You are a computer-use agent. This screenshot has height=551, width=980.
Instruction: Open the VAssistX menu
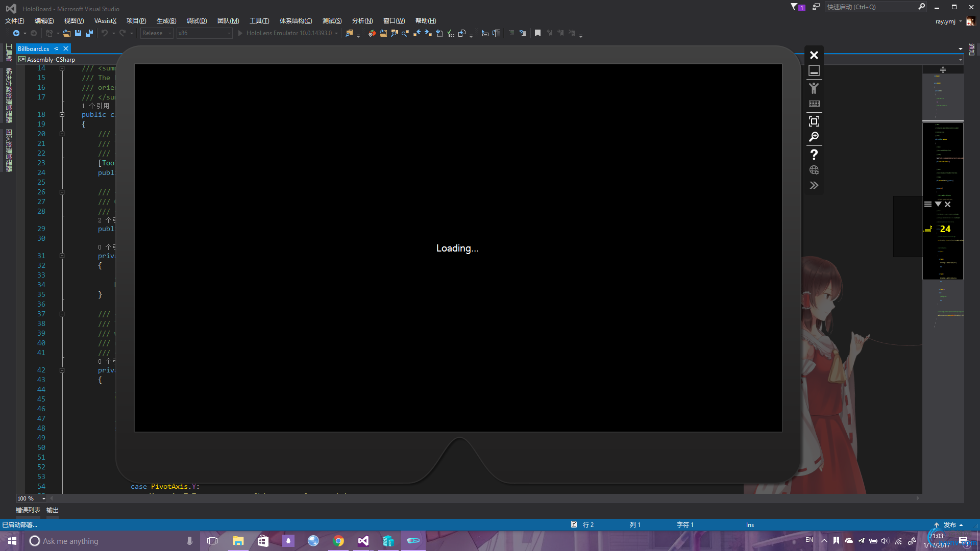105,21
